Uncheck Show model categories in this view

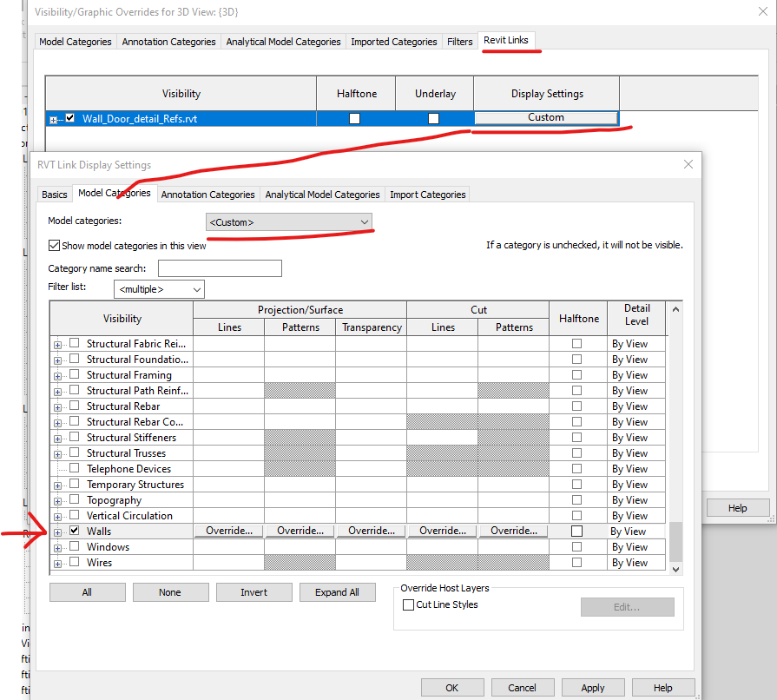54,246
